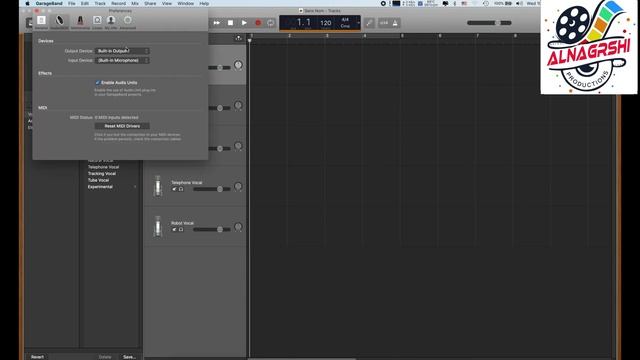Click the red record button
Viewport: 640px width, 360px height.
[258, 23]
